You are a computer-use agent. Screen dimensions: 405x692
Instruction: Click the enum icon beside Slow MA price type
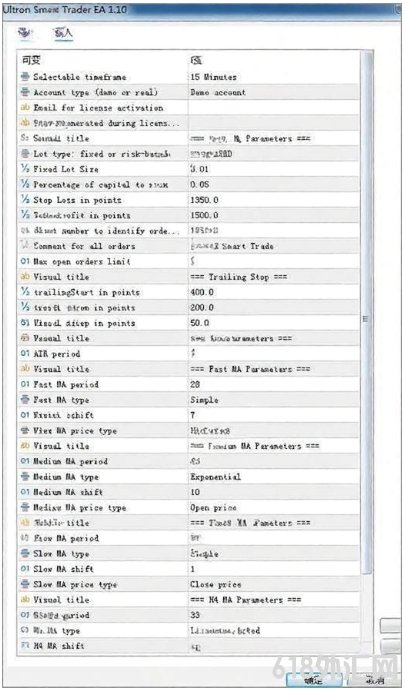(25, 584)
